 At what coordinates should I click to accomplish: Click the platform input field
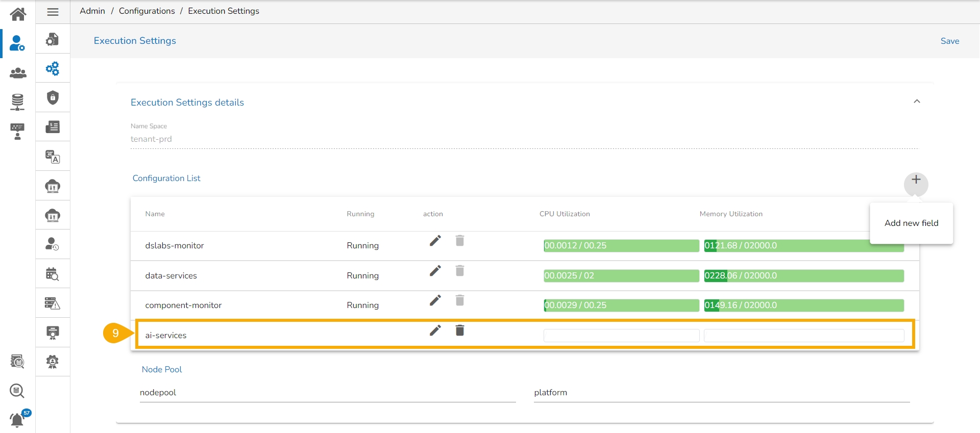(x=721, y=393)
